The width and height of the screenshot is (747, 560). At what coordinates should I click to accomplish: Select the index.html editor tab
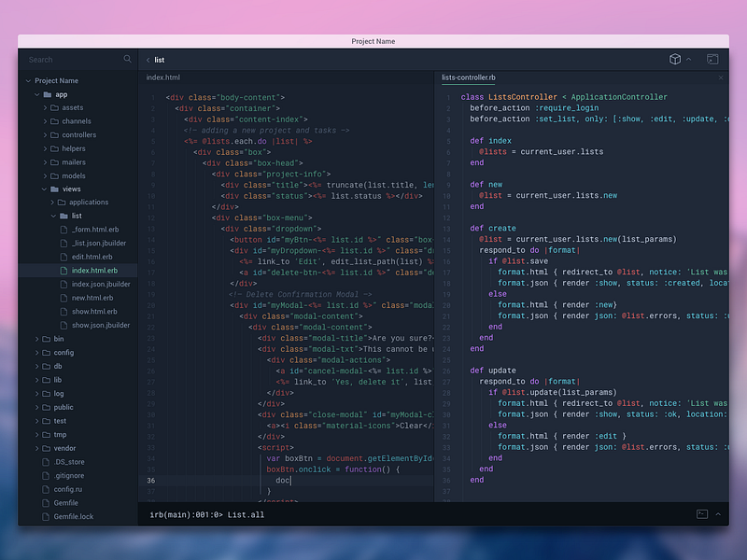point(163,77)
